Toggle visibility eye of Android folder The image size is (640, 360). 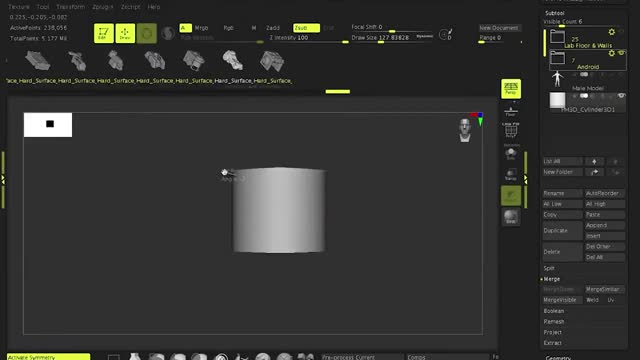pos(621,53)
